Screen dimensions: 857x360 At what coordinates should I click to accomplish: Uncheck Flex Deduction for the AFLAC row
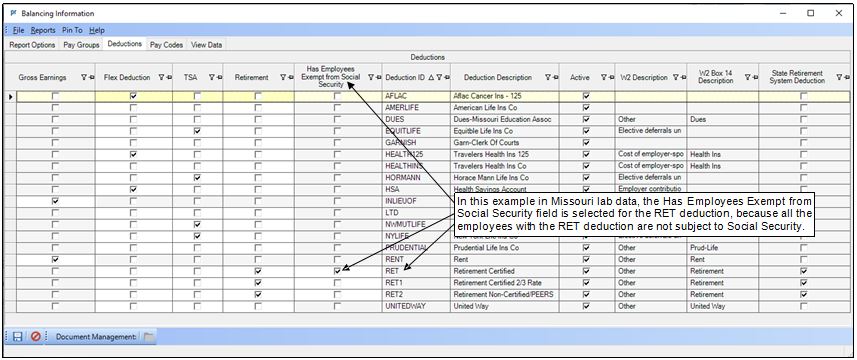click(x=133, y=96)
